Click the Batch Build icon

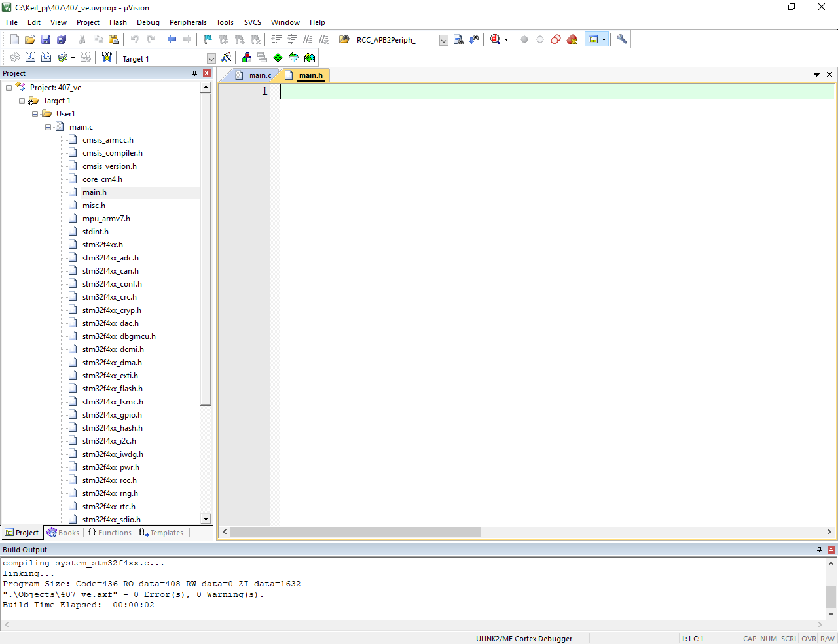click(x=62, y=58)
